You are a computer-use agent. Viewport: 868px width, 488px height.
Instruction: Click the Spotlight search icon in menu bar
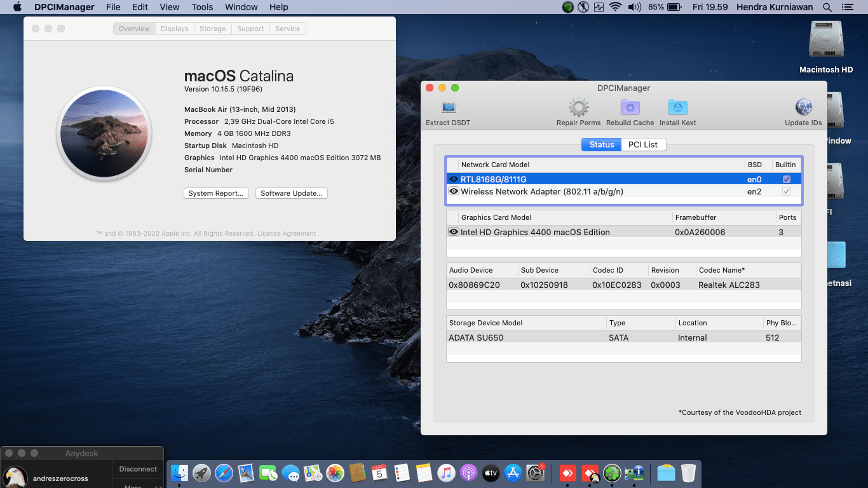(x=827, y=7)
